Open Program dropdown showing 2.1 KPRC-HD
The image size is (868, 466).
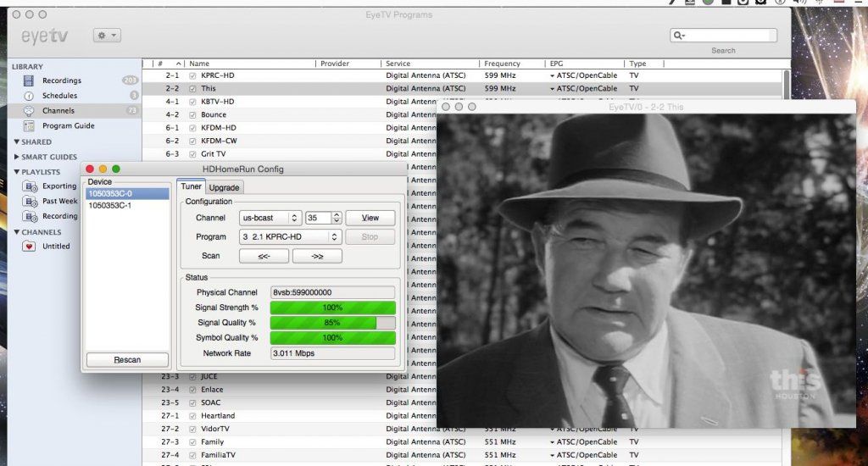290,237
